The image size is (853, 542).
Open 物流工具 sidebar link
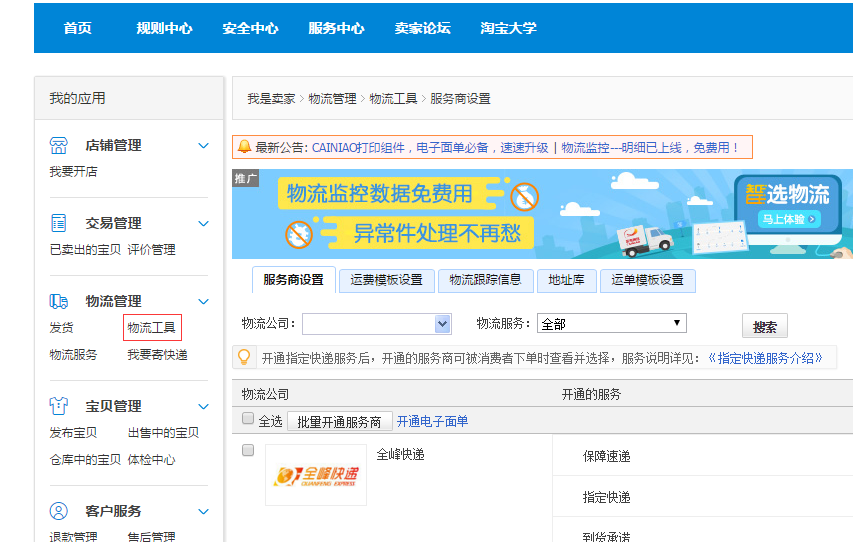(x=152, y=328)
